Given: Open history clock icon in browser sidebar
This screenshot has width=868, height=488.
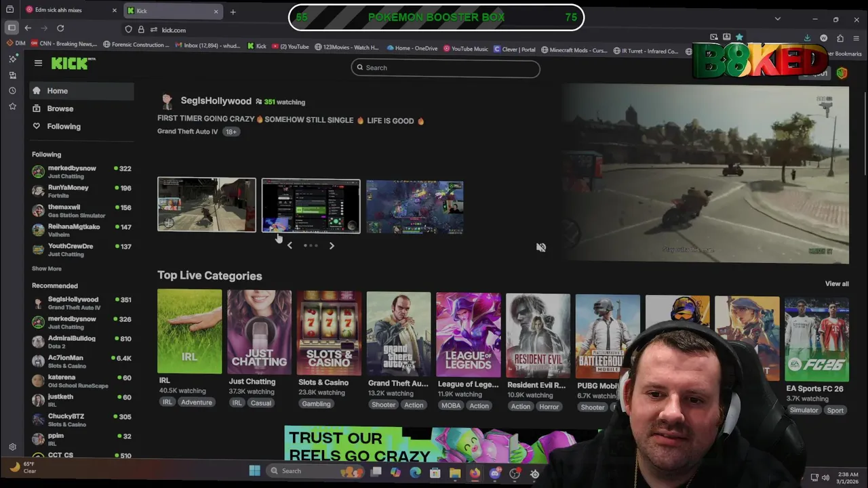Looking at the screenshot, I should [12, 91].
